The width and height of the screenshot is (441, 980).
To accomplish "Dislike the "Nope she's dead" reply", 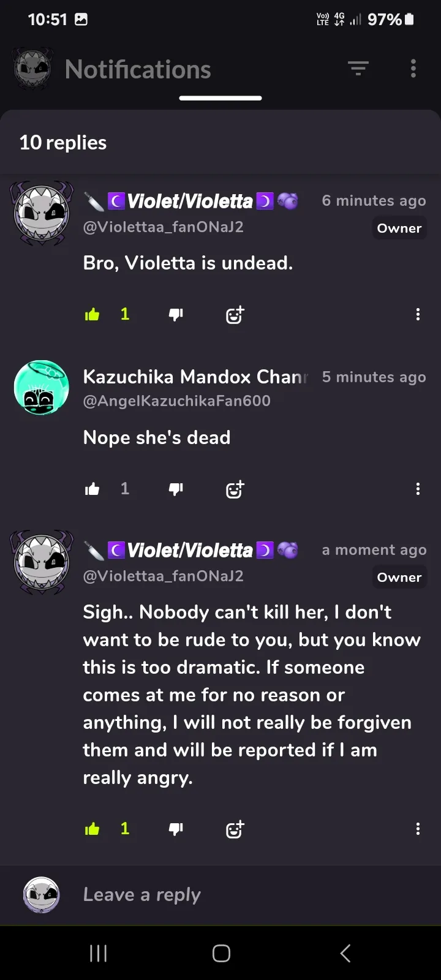I will (176, 489).
